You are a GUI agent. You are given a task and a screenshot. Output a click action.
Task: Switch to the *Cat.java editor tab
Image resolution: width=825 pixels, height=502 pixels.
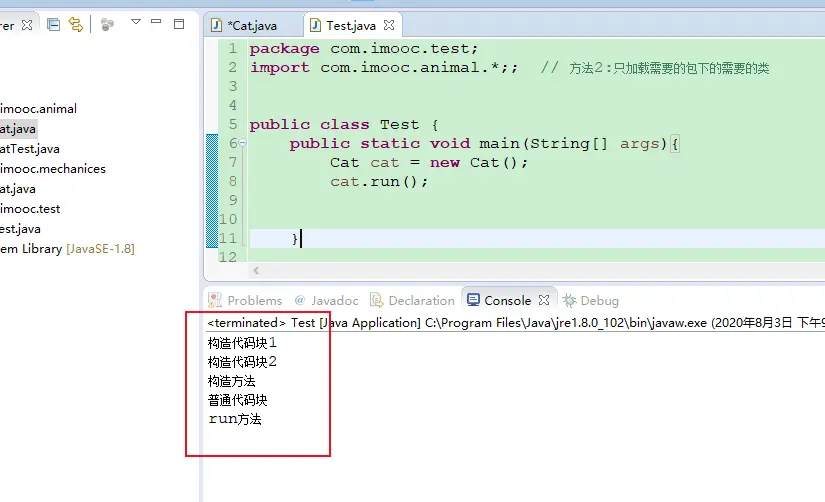252,25
